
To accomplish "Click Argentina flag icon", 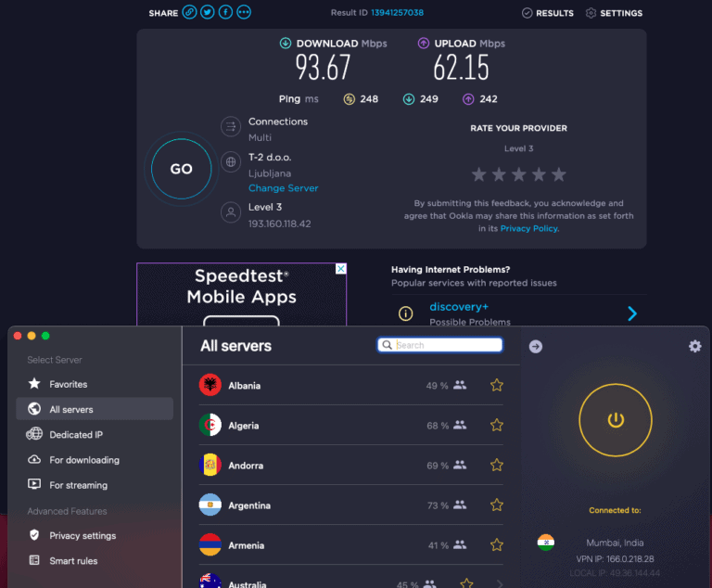I will click(x=210, y=505).
